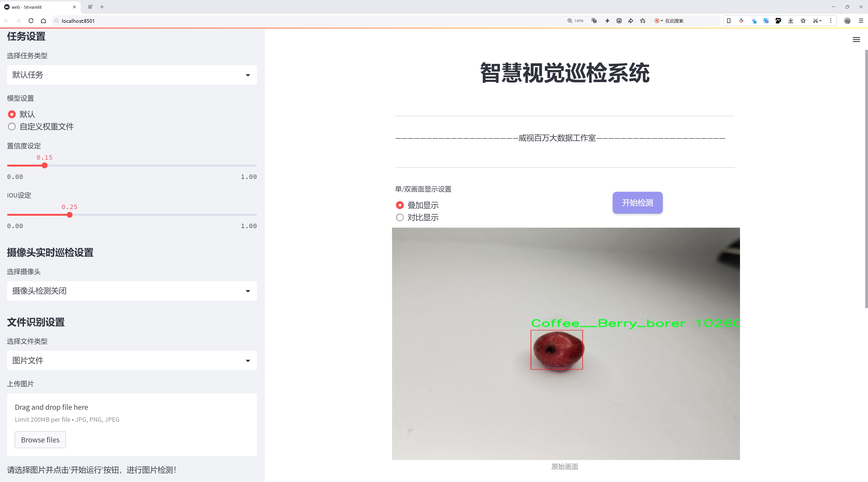
Task: Click the 摄像头实时巡检设置 heading
Action: (x=50, y=252)
